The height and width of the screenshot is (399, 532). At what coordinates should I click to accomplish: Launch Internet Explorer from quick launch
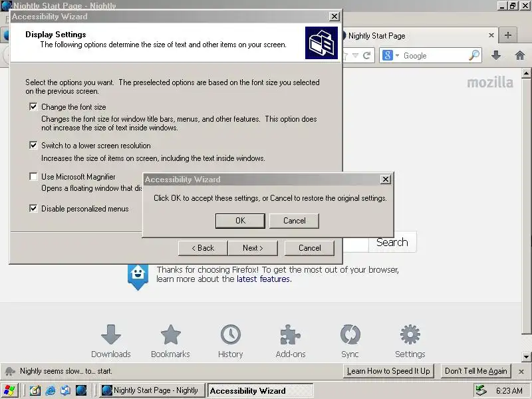point(51,390)
